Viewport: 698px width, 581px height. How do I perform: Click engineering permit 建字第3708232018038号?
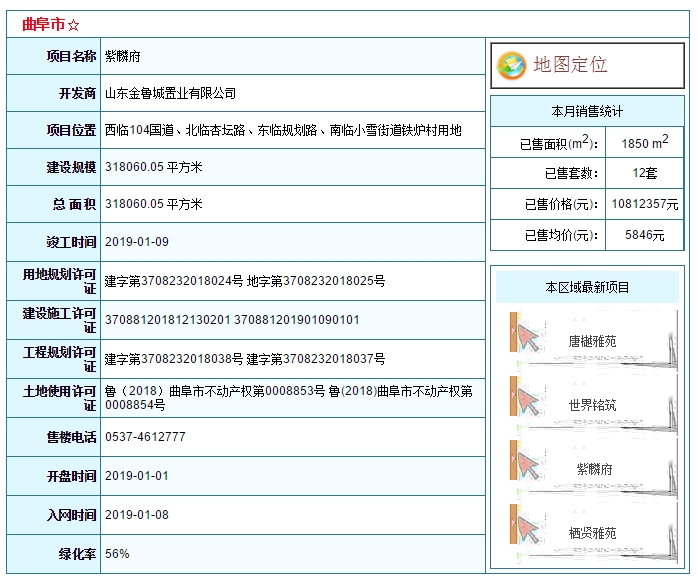click(x=174, y=359)
